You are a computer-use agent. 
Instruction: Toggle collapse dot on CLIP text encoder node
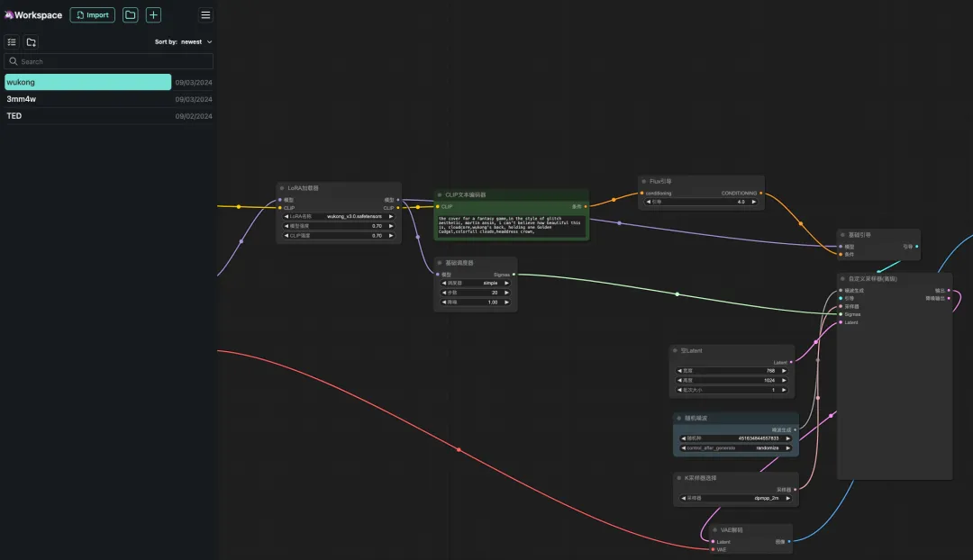(440, 194)
